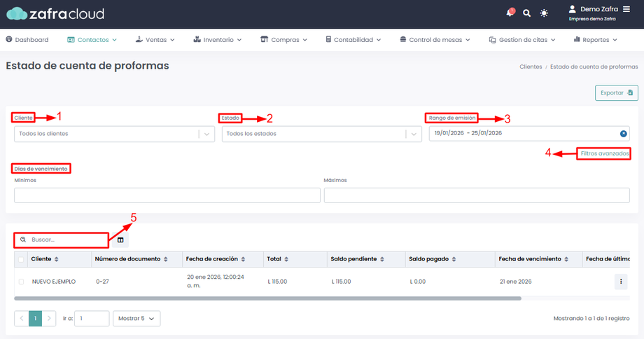Screen dimensions: 644x339
Task: Clear the emission date range
Action: tap(624, 134)
